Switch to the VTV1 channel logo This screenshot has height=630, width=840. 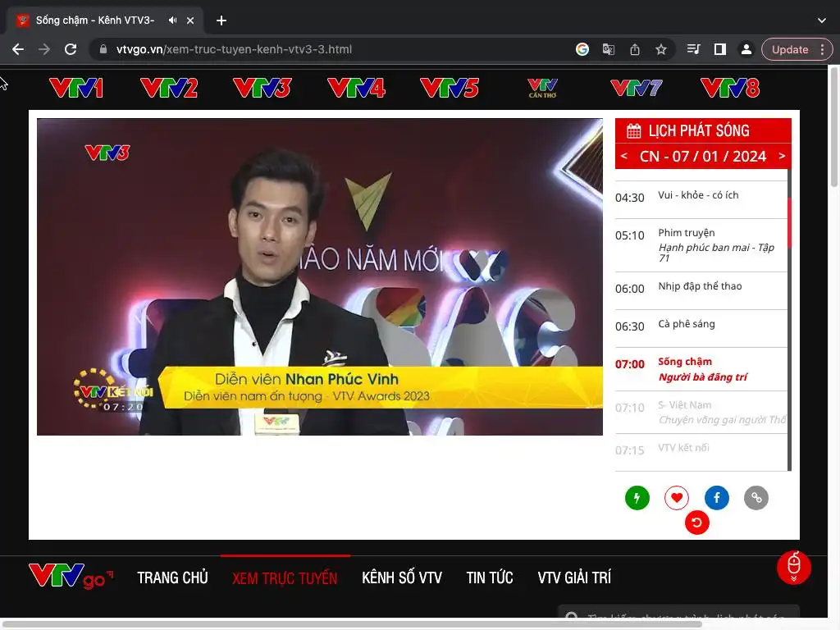(76, 88)
